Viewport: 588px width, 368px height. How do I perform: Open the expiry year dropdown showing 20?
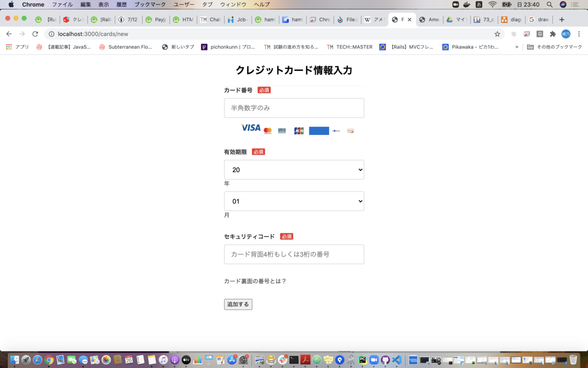pos(294,170)
